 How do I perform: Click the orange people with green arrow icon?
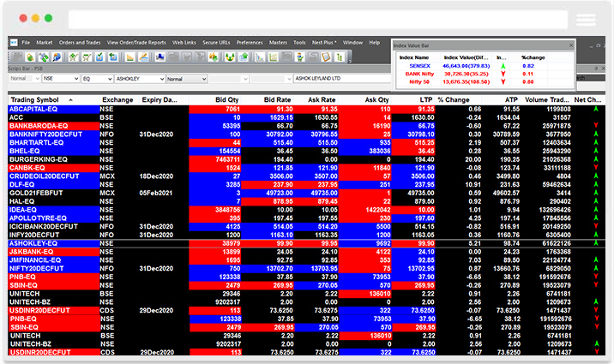pos(214,57)
